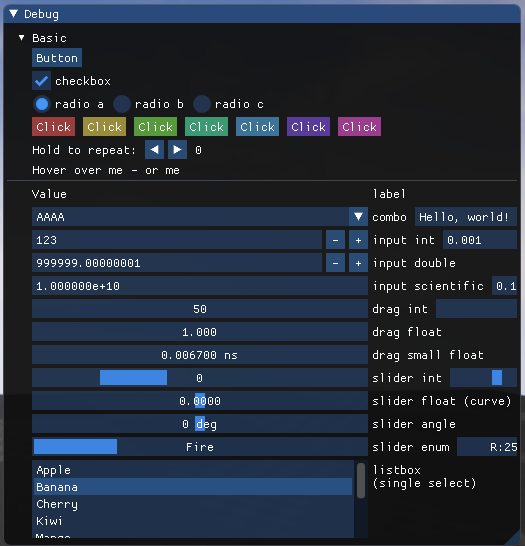Click the Hello, world! text field
Image resolution: width=525 pixels, height=546 pixels.
pos(466,217)
